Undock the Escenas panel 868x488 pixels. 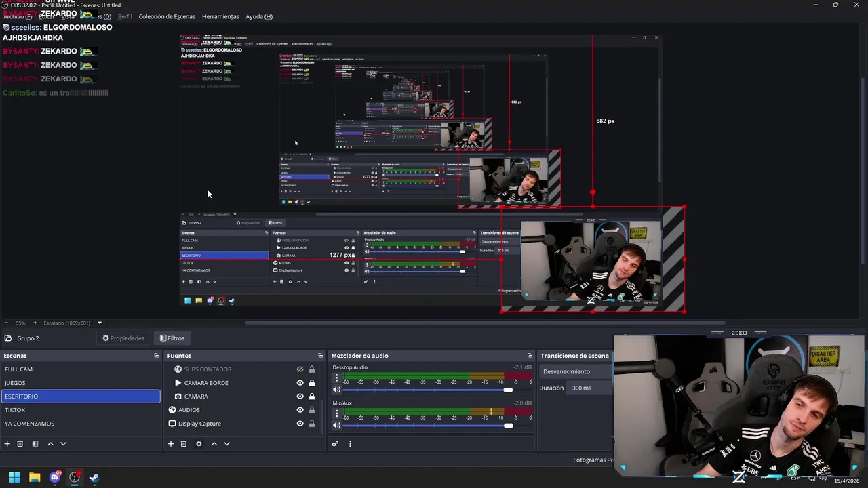coord(156,356)
